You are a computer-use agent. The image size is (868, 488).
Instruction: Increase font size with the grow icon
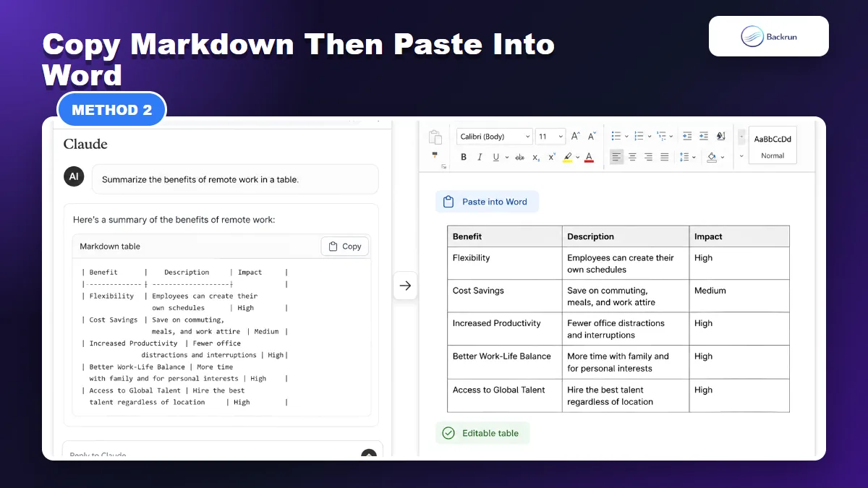click(x=576, y=136)
